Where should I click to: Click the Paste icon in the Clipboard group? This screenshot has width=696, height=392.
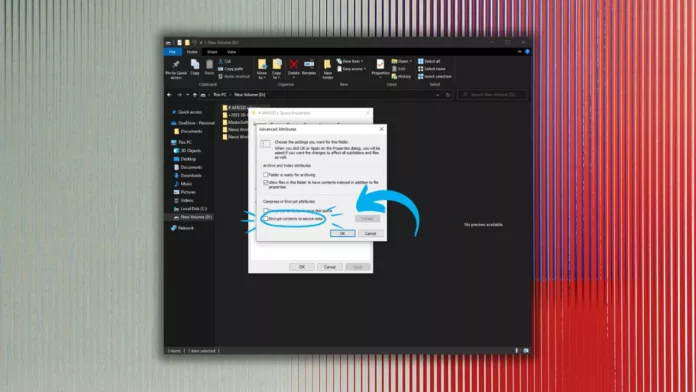tap(209, 65)
